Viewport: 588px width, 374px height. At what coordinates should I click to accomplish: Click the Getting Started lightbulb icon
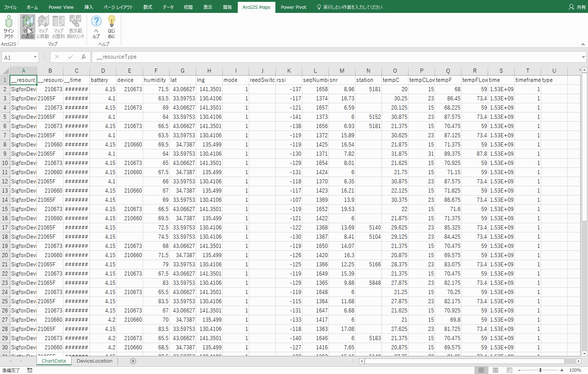111,27
